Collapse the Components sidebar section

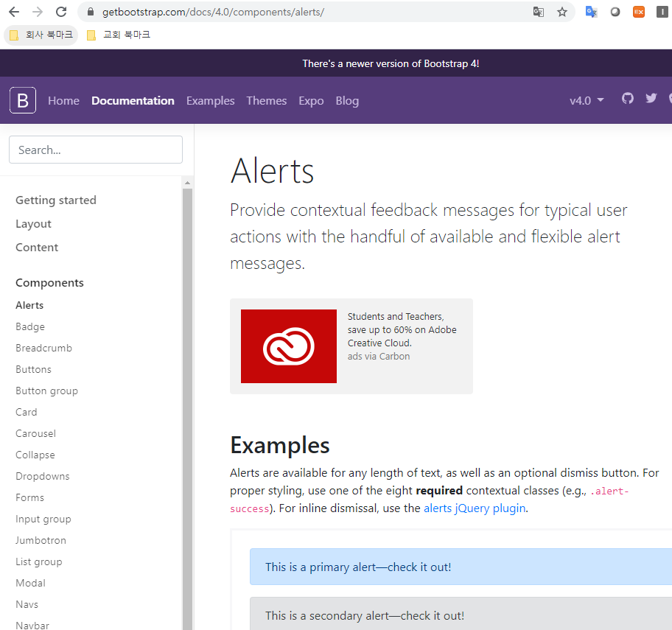click(x=49, y=283)
